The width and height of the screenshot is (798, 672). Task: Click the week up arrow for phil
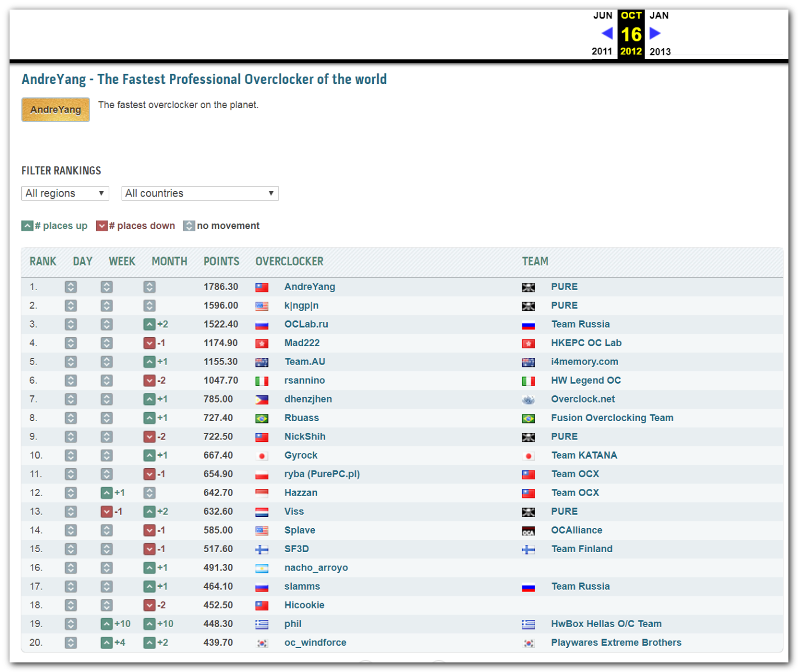(x=106, y=624)
